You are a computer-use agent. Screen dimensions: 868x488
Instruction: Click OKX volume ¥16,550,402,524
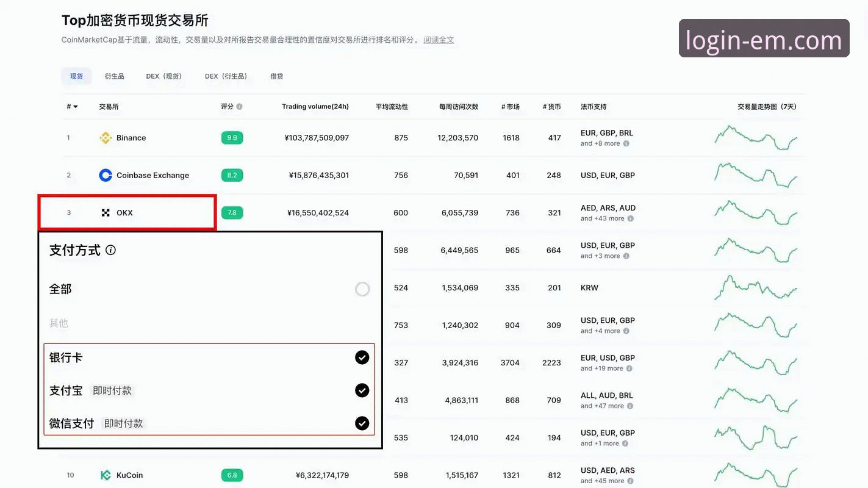click(318, 213)
